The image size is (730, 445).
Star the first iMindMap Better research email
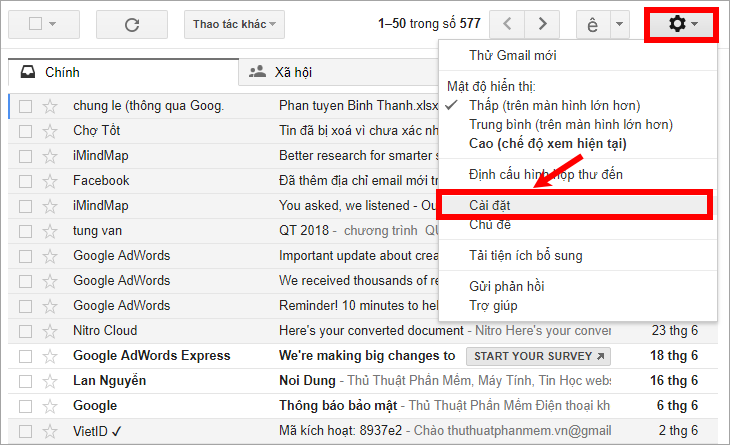50,156
